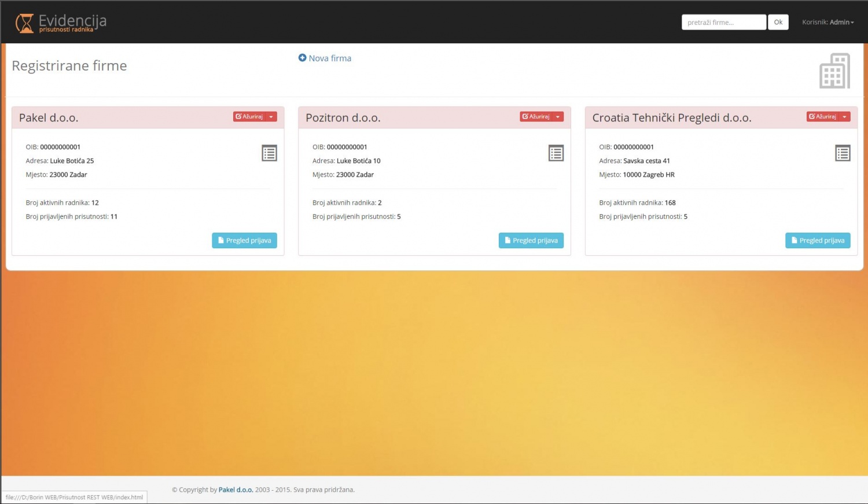This screenshot has width=868, height=504.
Task: Click Ažuriraj for Pozitron d.o.o.
Action: 536,117
